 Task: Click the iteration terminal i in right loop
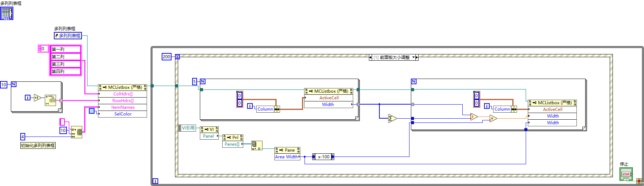pos(487,106)
